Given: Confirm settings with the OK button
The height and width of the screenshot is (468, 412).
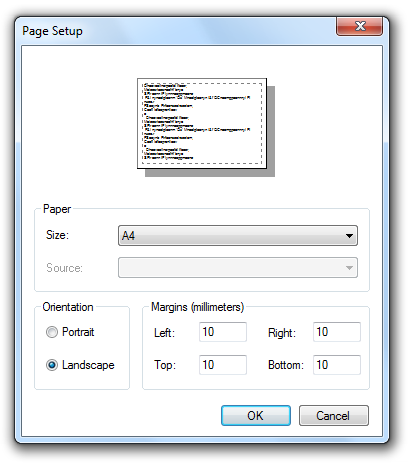Looking at the screenshot, I should 256,416.
